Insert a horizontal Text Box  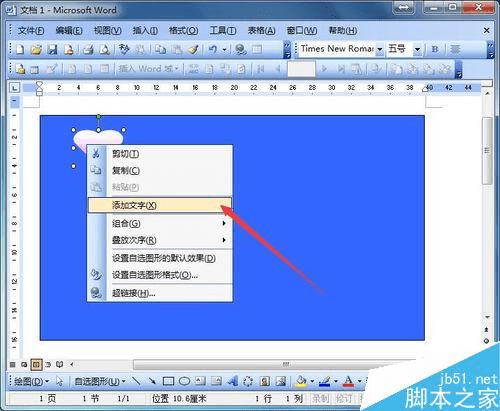(200, 381)
